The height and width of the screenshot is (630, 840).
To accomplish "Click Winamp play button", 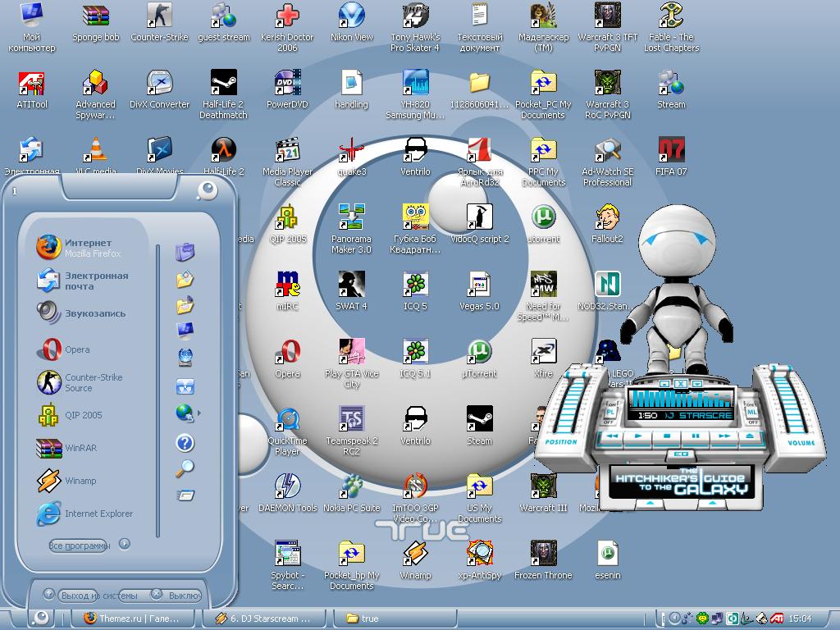I will [638, 436].
